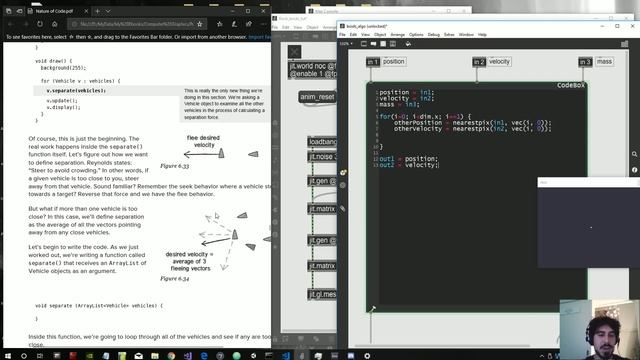Open the Edit menu in the gen patcher window
The width and height of the screenshot is (640, 360).
[x=353, y=35]
